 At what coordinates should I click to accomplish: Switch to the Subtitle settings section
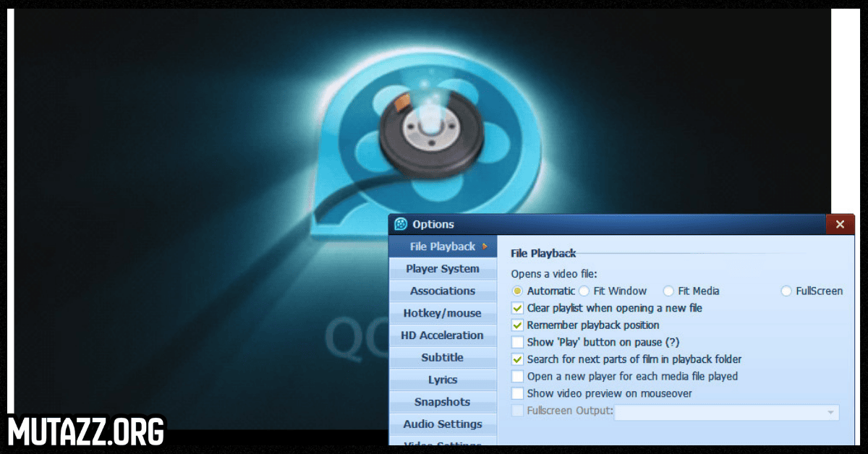443,357
